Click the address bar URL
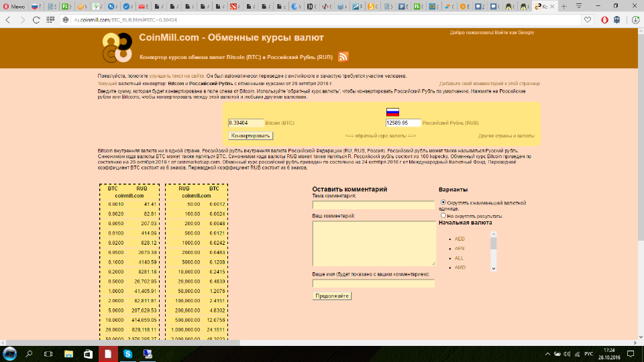The image size is (644, 362). (125, 19)
